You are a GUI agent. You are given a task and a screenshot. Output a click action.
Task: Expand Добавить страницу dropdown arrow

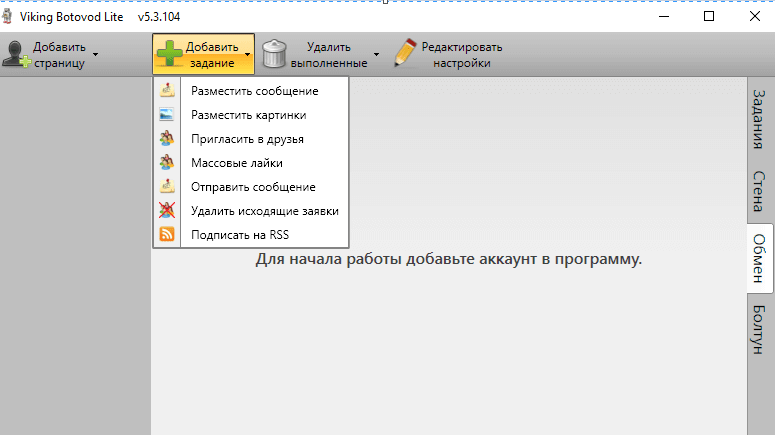tap(96, 55)
